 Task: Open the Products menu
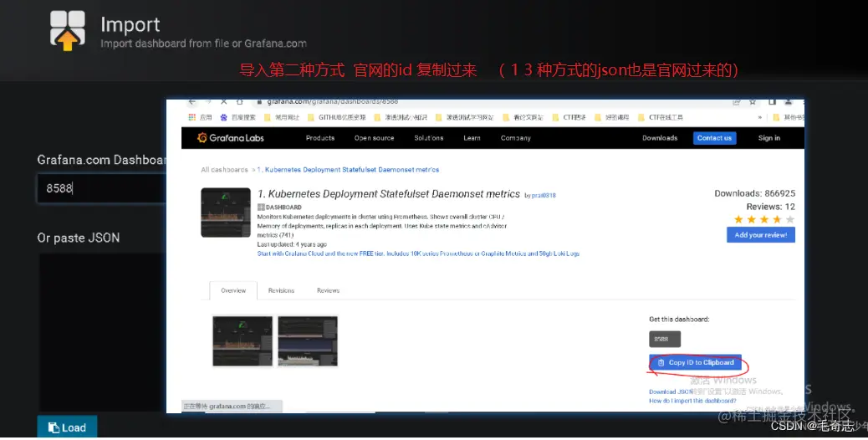[x=320, y=138]
